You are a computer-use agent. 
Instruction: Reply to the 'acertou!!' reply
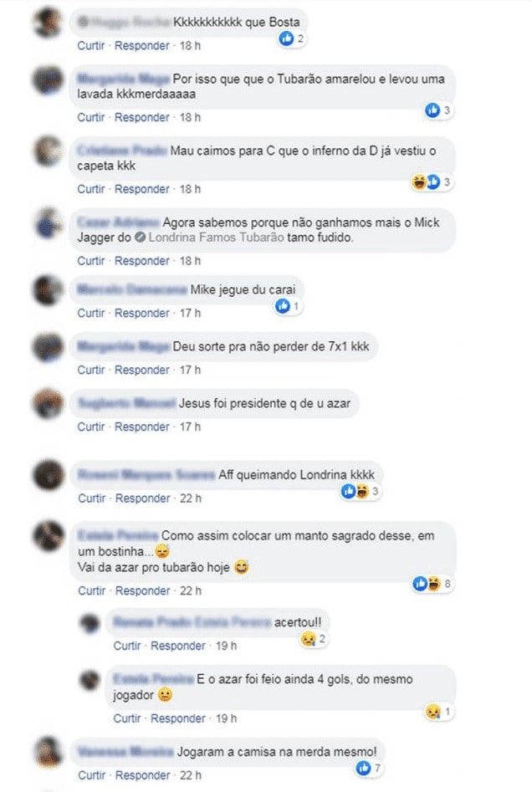tap(178, 646)
